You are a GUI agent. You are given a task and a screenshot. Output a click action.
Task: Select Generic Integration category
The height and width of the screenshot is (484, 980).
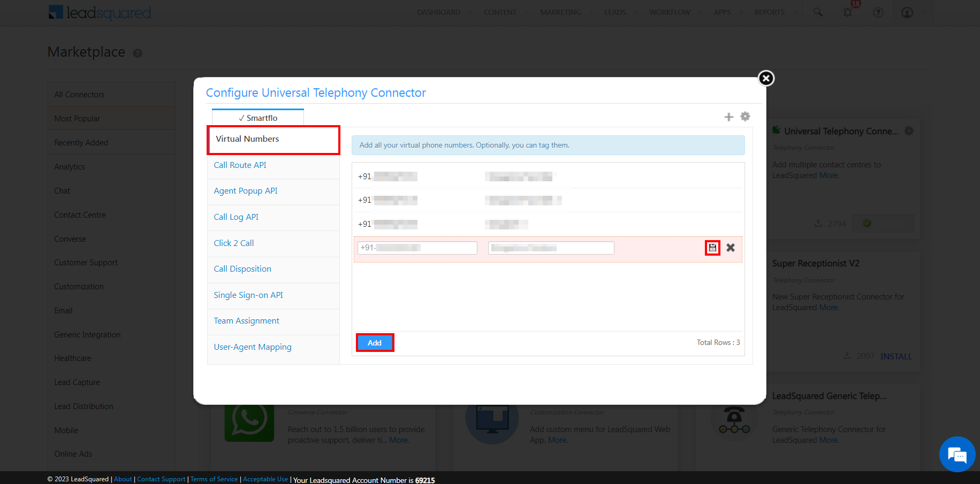click(111, 335)
